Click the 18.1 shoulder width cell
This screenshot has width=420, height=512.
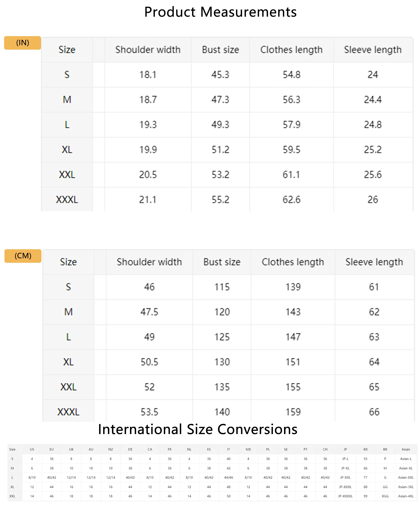tap(148, 74)
